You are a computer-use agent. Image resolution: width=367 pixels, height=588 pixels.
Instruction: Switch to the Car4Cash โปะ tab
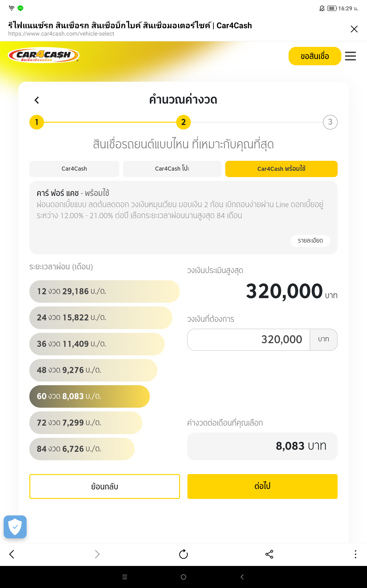172,169
